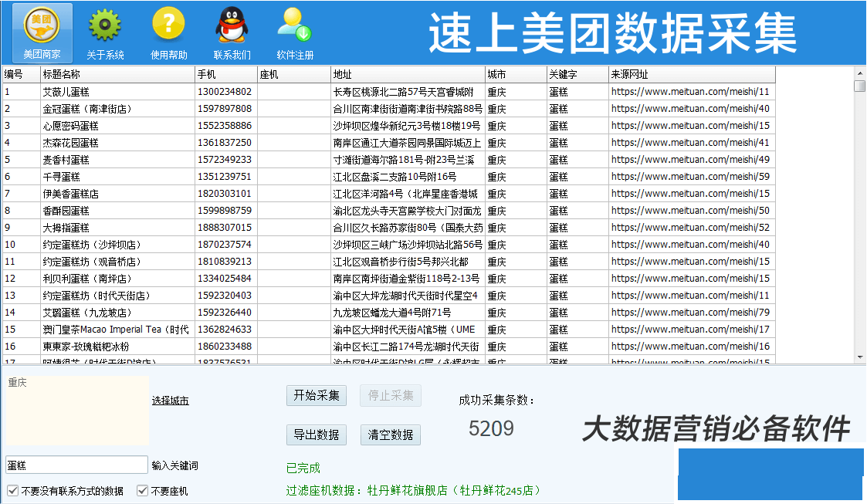The width and height of the screenshot is (867, 504).
Task: Open 使用帮助 question mark icon
Action: (x=168, y=33)
